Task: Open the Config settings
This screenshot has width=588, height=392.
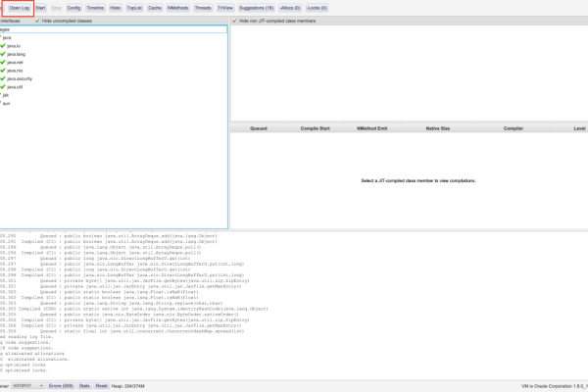Action: pyautogui.click(x=74, y=8)
